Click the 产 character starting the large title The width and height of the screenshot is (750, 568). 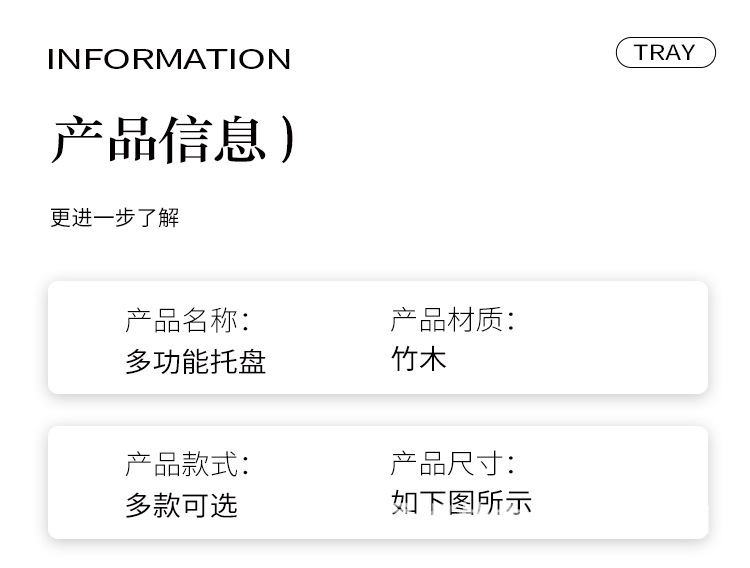[x=77, y=139]
